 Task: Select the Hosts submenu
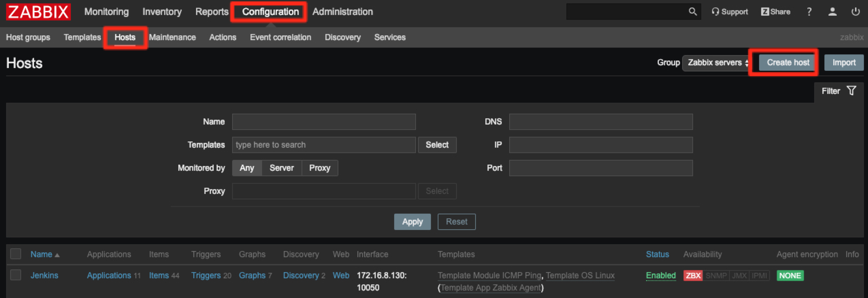125,37
